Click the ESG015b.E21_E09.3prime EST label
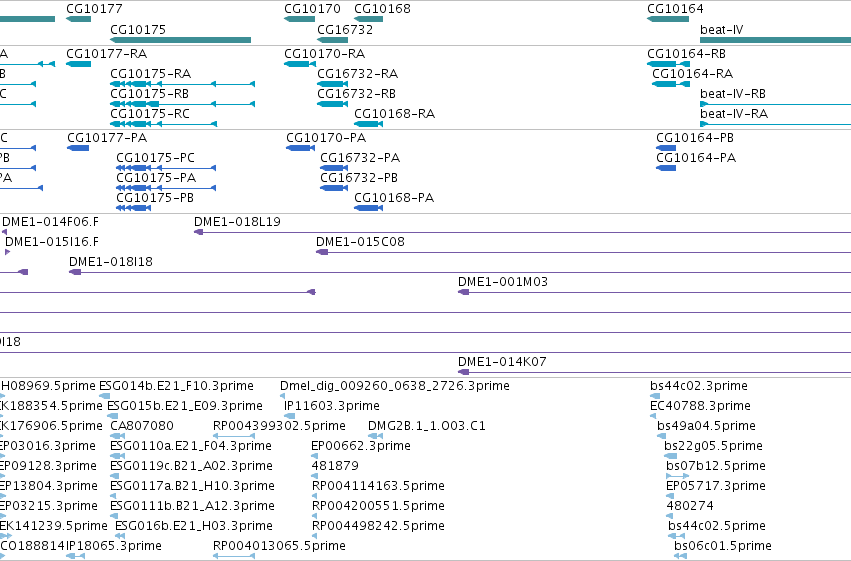 click(185, 406)
